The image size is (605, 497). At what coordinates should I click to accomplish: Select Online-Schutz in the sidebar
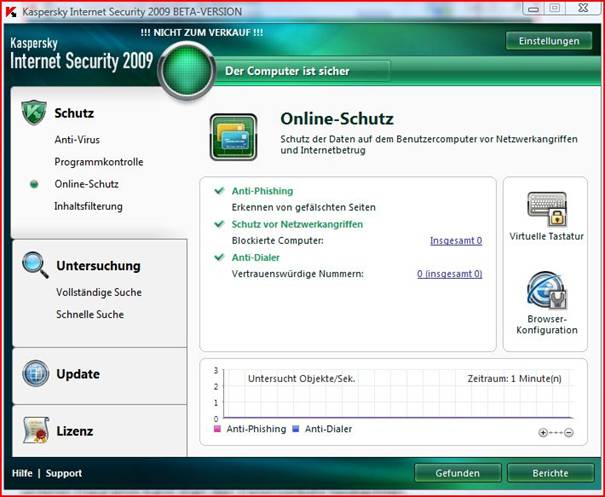[86, 184]
